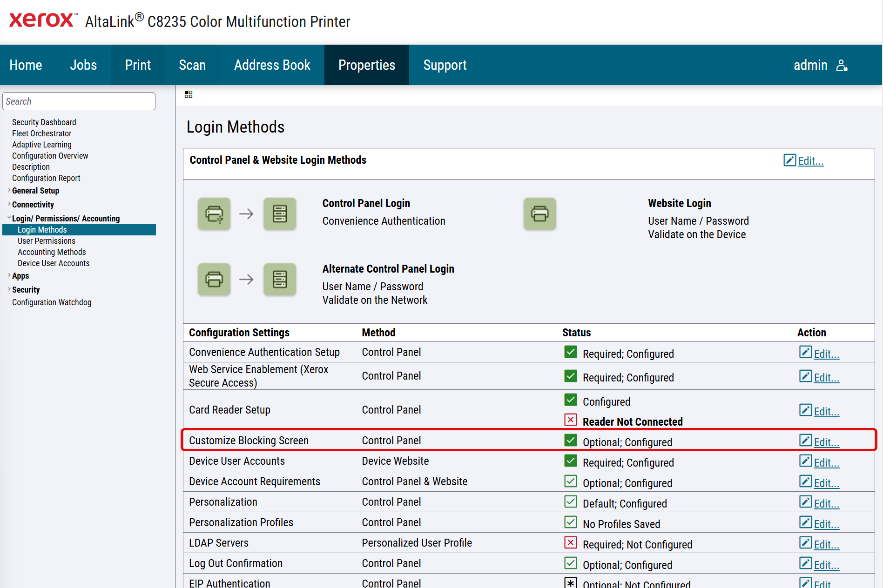Click the Search input field

pos(79,101)
